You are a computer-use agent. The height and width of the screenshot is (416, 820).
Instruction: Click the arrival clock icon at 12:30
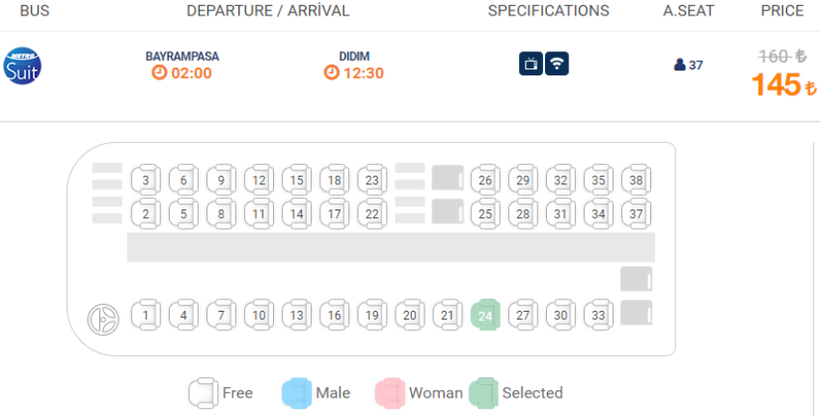pyautogui.click(x=331, y=73)
